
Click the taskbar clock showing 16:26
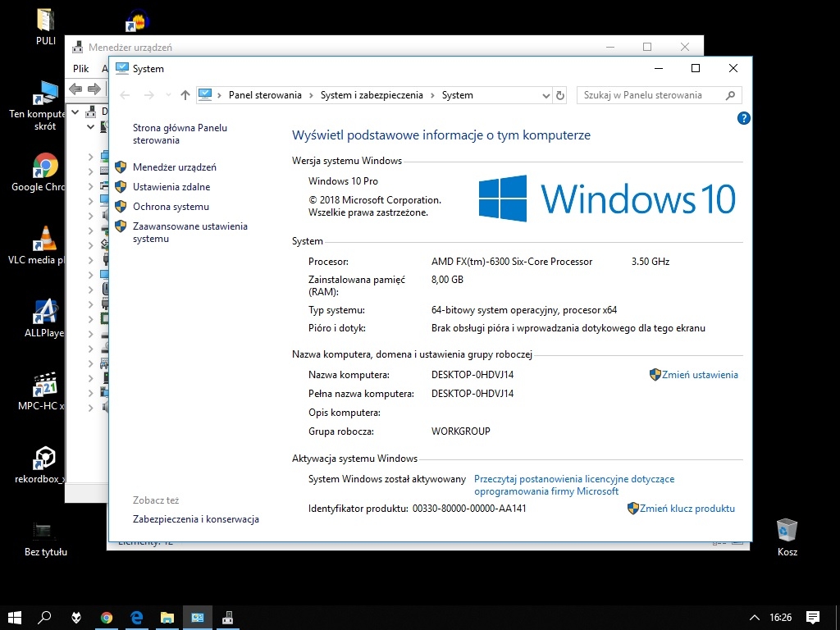[781, 618]
